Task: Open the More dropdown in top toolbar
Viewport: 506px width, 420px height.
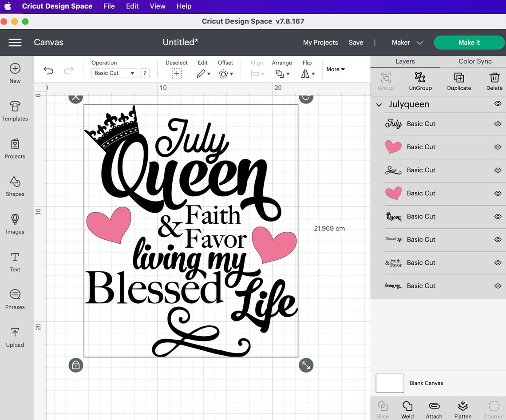Action: (335, 69)
